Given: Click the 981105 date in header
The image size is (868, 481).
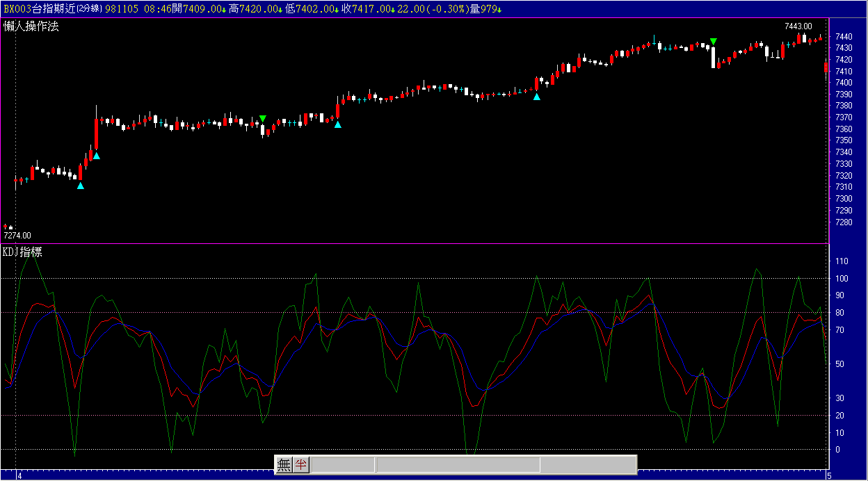Looking at the screenshot, I should tap(121, 9).
